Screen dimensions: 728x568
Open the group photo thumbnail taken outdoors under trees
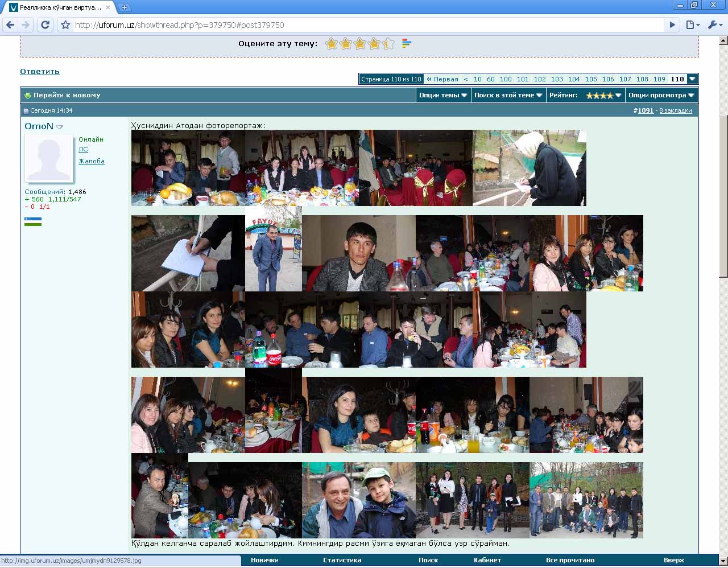pos(586,500)
